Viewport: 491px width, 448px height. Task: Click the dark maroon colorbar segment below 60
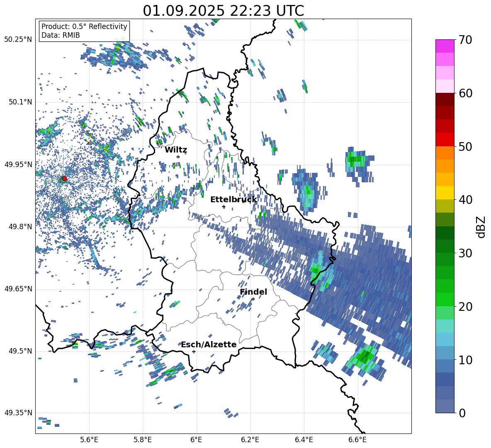(x=445, y=99)
